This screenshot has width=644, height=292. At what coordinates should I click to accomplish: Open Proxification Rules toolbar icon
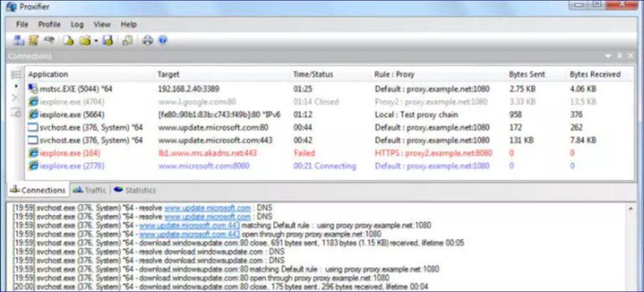click(x=33, y=40)
